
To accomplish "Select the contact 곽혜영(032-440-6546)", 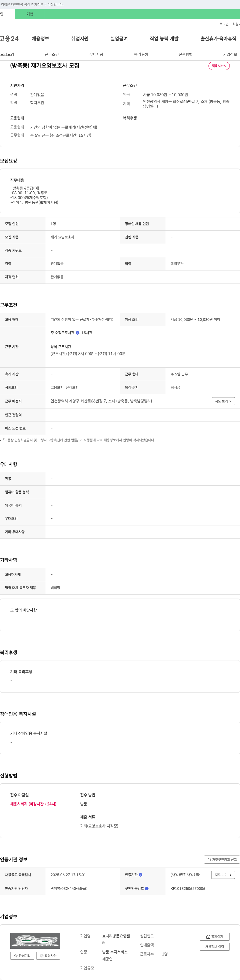I will point(69,888).
